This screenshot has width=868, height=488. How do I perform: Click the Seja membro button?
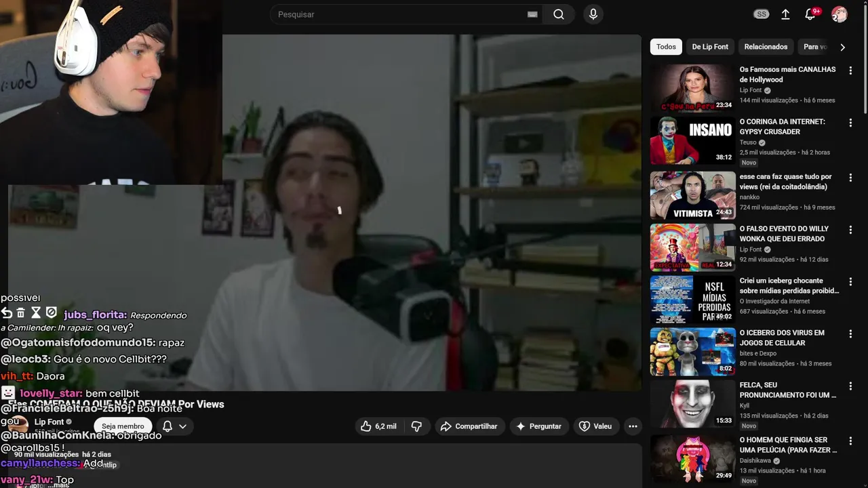click(123, 426)
